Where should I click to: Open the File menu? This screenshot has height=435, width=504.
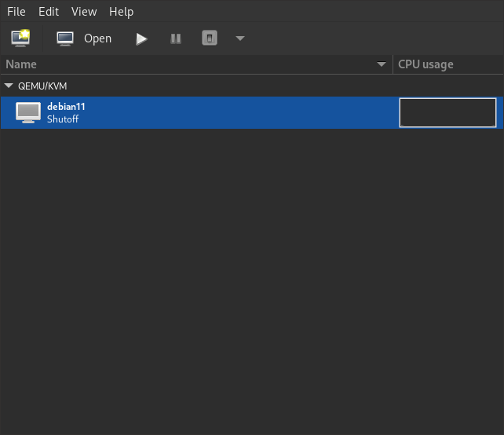click(16, 12)
